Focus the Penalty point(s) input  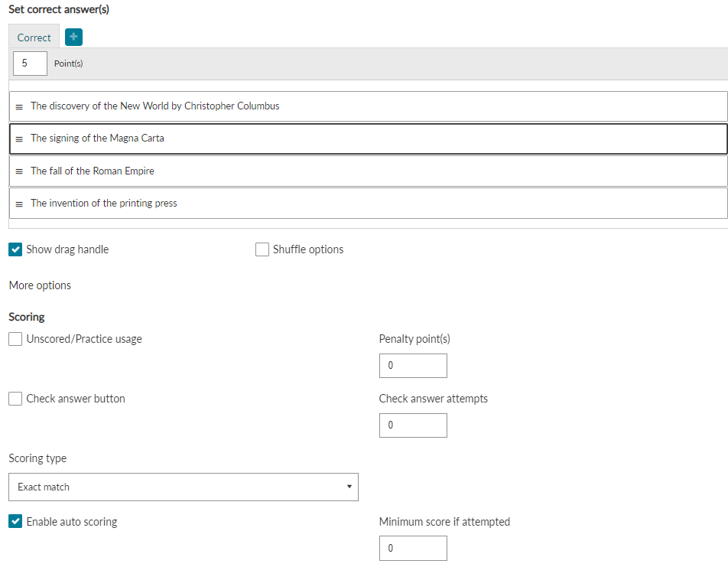click(413, 366)
